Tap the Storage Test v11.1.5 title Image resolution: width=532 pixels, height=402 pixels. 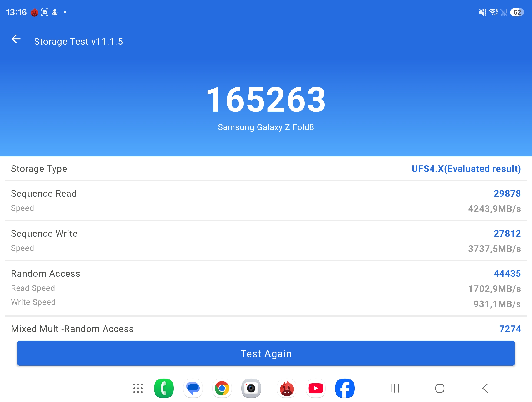pyautogui.click(x=78, y=41)
